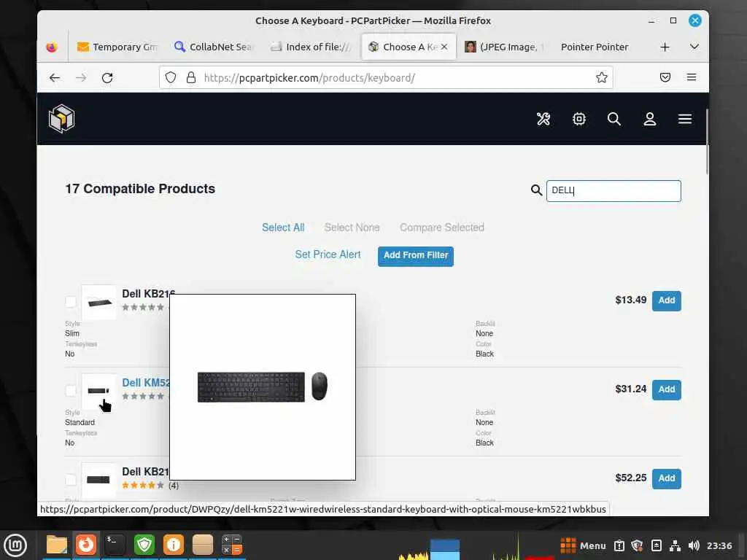This screenshot has width=747, height=560.
Task: Open site search magnifier in header
Action: point(614,119)
